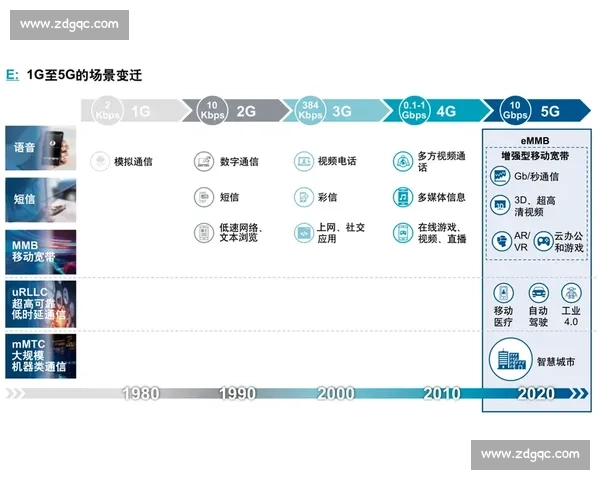This screenshot has height=480, width=600.
Task: Click the Gb/秒通信 label
Action: click(536, 176)
